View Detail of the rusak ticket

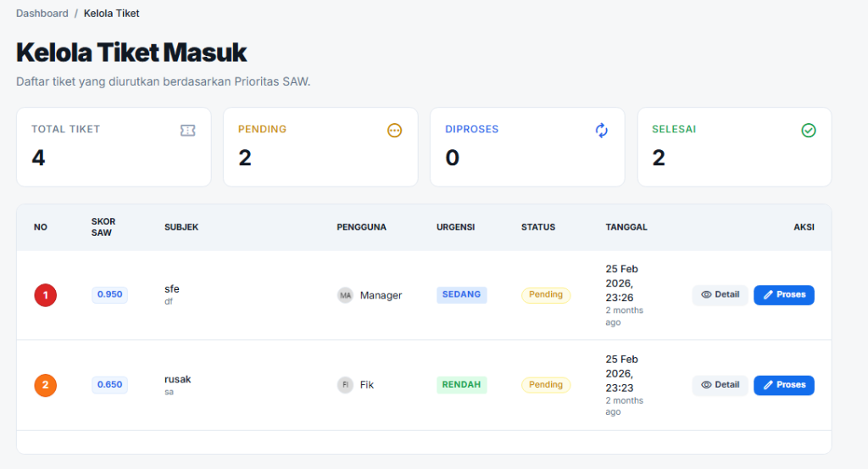(x=721, y=385)
